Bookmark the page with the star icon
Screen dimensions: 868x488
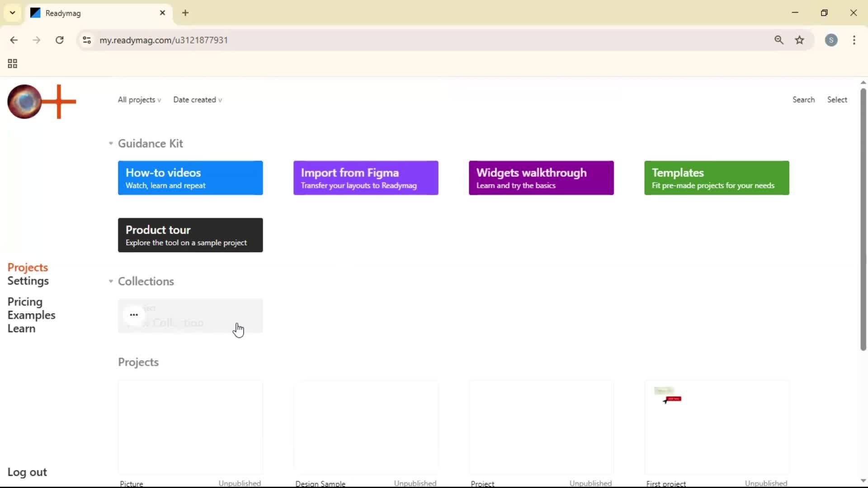800,40
